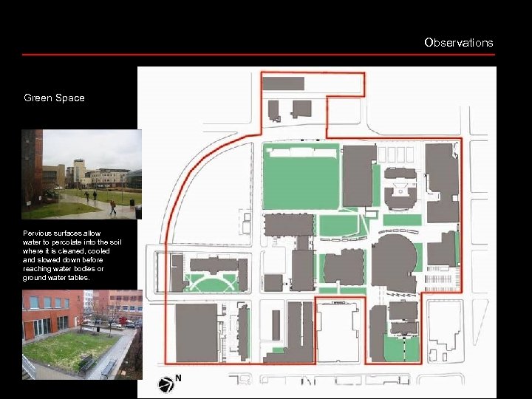Select the round domed building on map
The image size is (532, 399).
tap(395, 264)
